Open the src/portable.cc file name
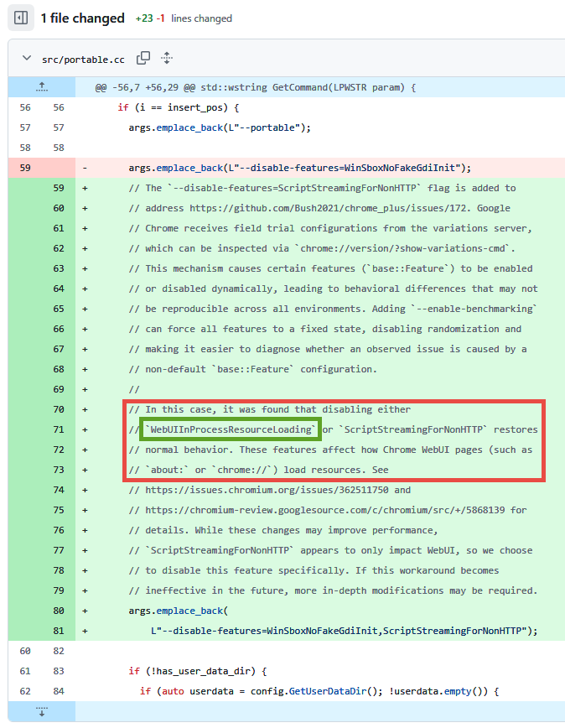Screen dimensions: 565x728 83,60
